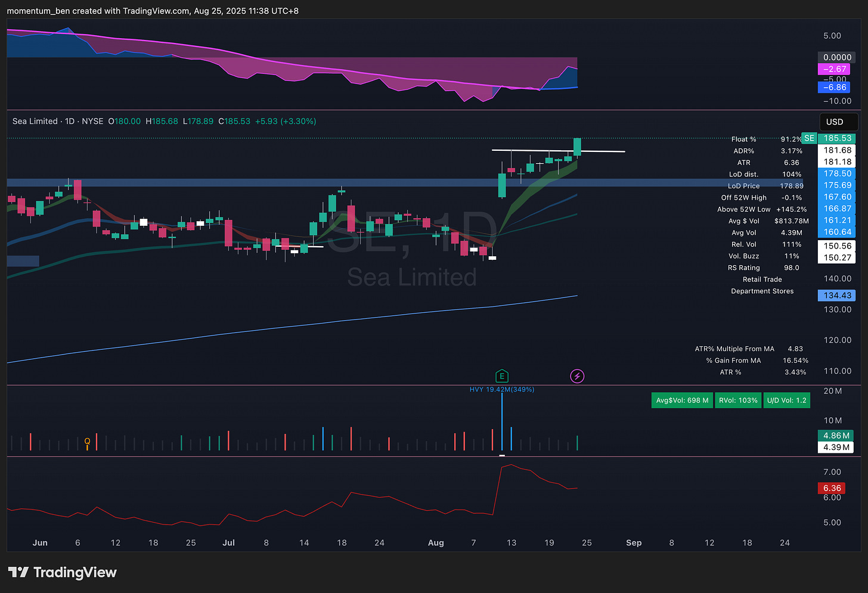Click the Retail Trade sector text
Screen dimensions: 868x593
(762, 280)
